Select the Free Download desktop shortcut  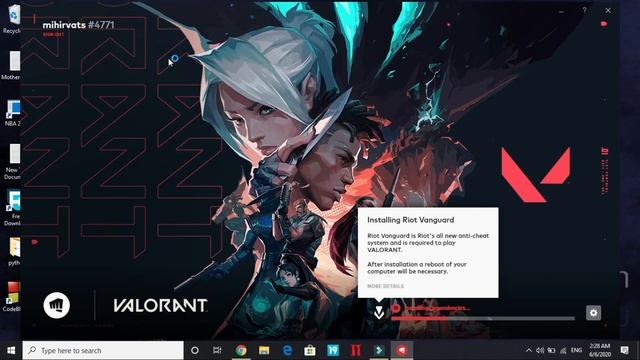click(x=12, y=208)
